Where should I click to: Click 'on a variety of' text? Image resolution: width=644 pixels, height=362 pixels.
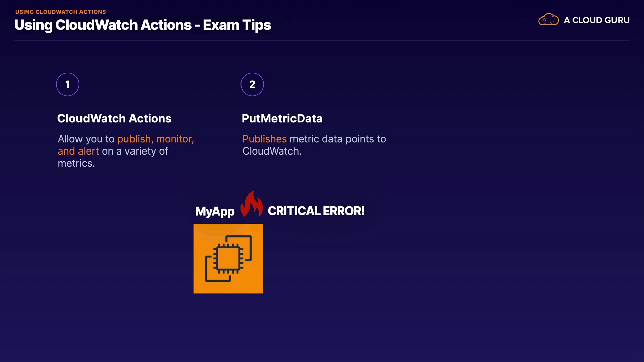click(x=135, y=151)
